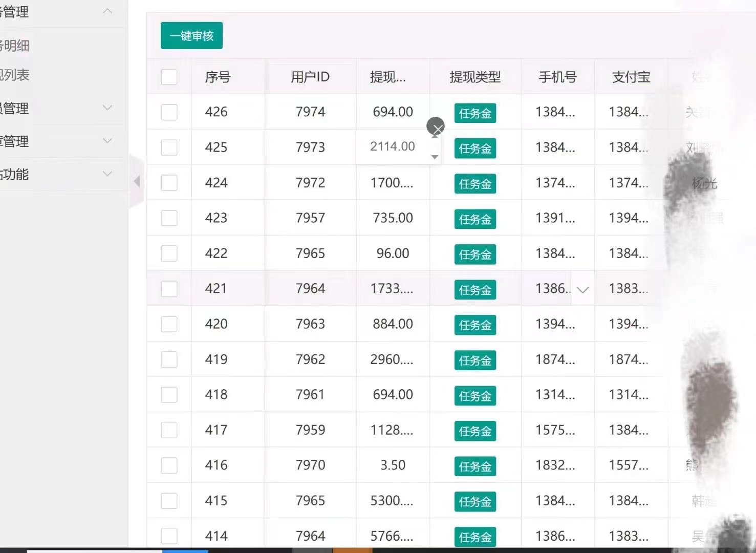Open the 列表 sidebar menu item
The height and width of the screenshot is (553, 756).
(15, 75)
